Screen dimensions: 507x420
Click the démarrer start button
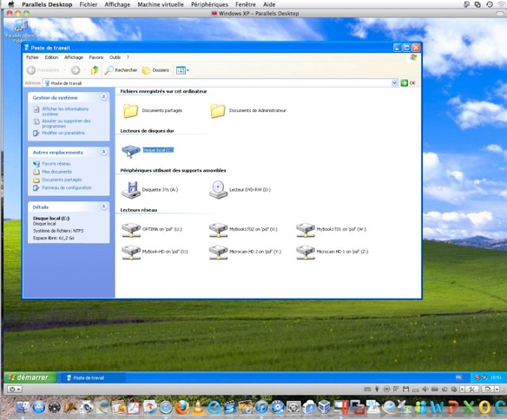[x=30, y=377]
